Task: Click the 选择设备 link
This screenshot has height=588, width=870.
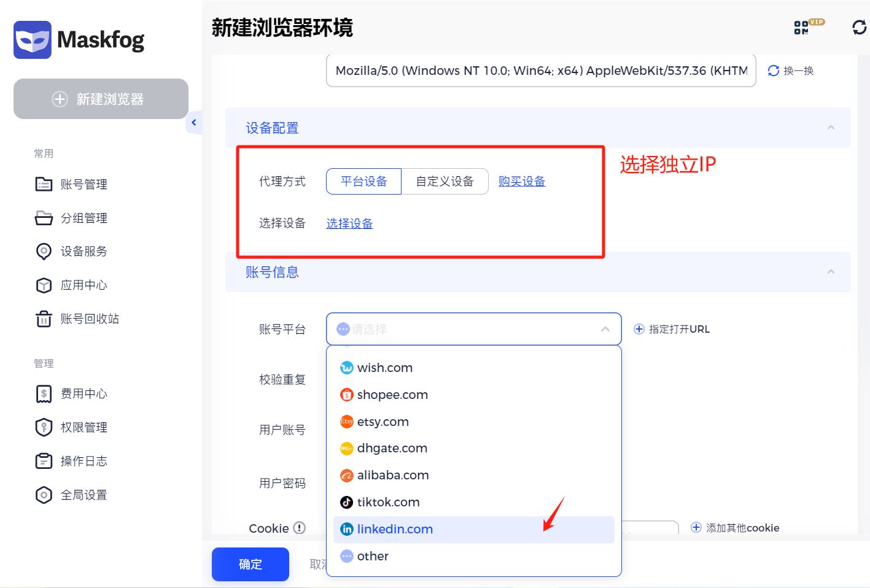Action: click(x=349, y=223)
